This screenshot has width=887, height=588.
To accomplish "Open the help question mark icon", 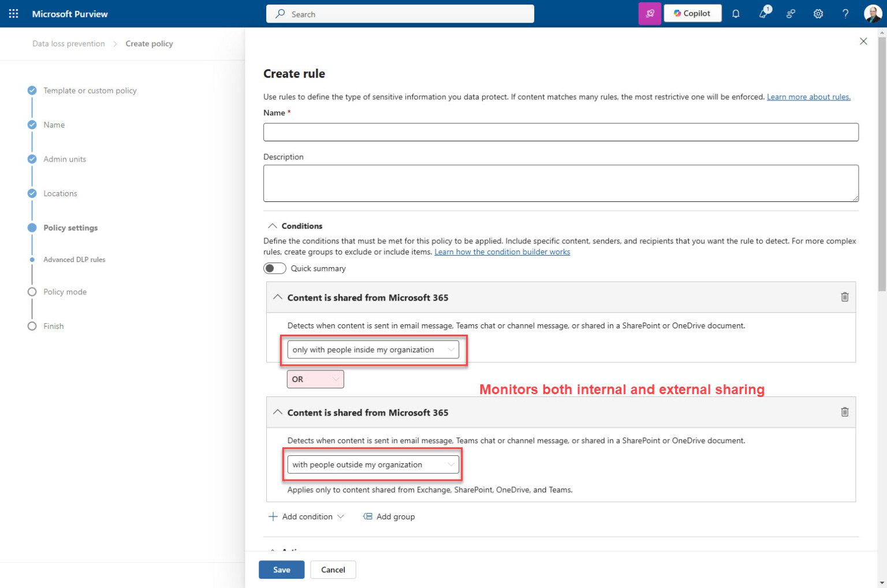I will point(845,13).
